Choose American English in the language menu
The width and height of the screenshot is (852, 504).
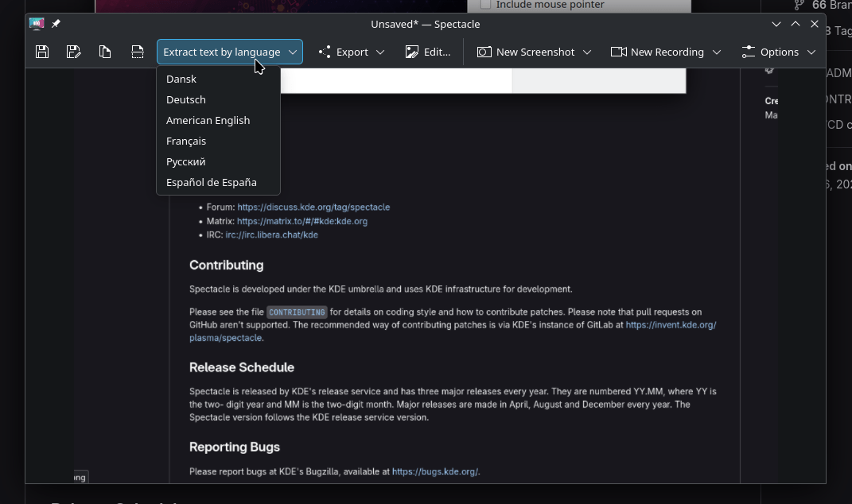[x=208, y=120]
